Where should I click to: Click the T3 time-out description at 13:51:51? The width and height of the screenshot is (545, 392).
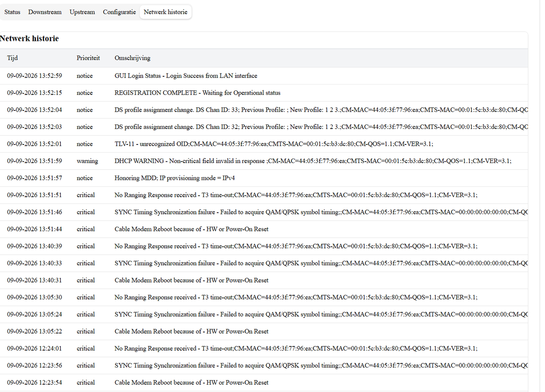(x=296, y=195)
